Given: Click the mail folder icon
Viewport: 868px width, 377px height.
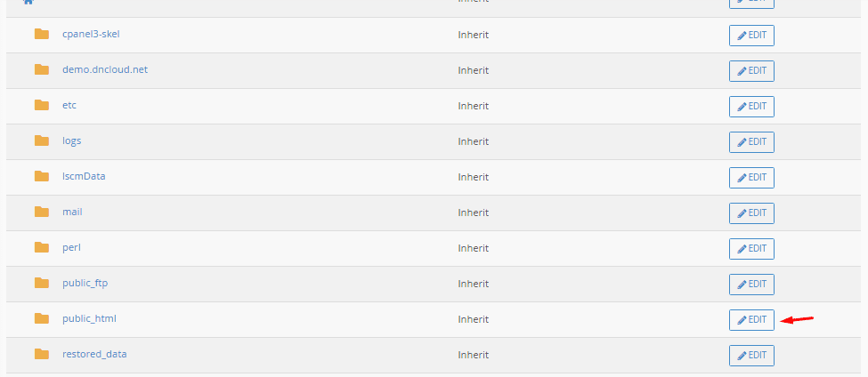Looking at the screenshot, I should (42, 212).
